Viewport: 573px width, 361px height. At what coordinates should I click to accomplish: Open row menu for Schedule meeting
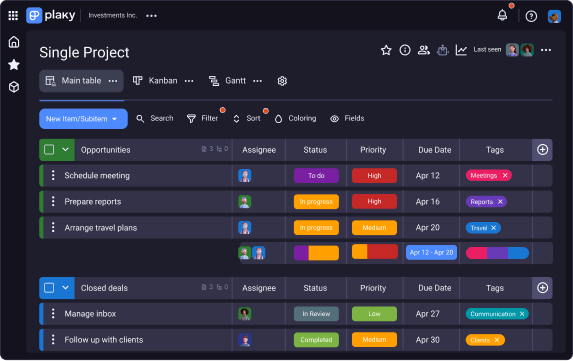53,176
